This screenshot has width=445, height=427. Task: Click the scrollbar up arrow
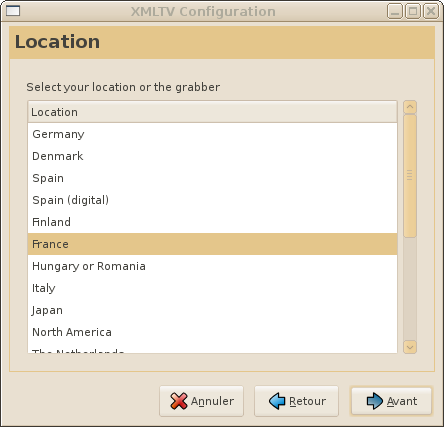410,107
